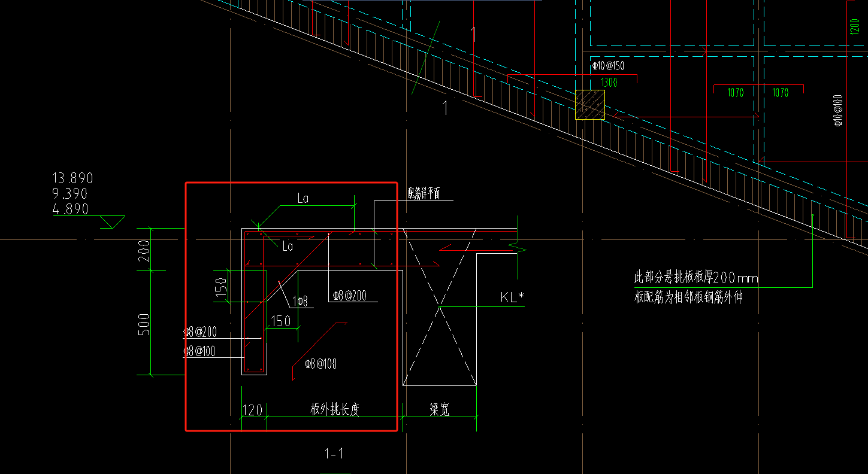Viewport: 868px width, 474px height.
Task: Click the vertical green 1200 dimension text
Action: 854,26
